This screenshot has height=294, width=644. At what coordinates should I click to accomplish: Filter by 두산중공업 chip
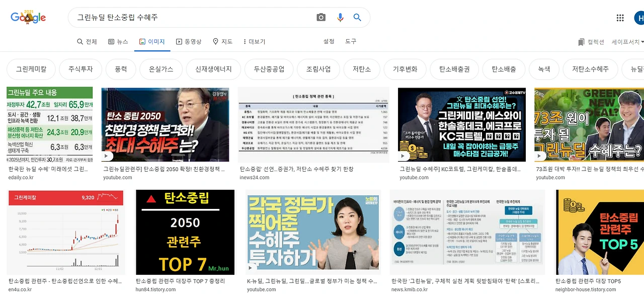tap(269, 69)
